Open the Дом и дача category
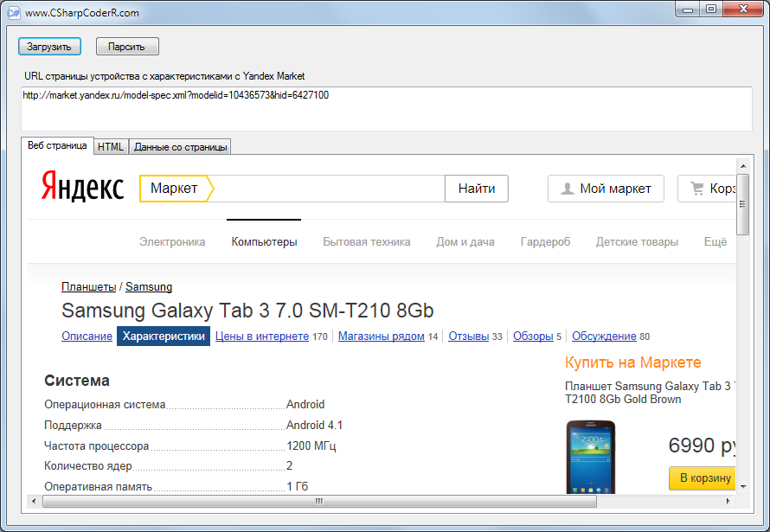 point(465,242)
